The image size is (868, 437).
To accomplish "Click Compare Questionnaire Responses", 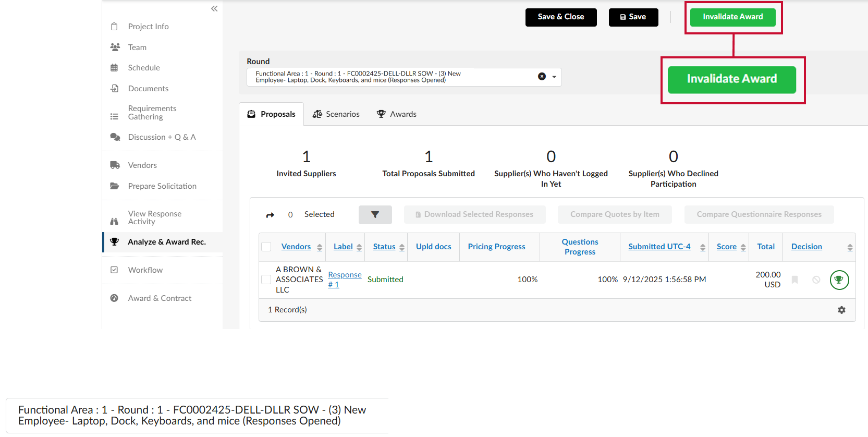I will (x=759, y=215).
